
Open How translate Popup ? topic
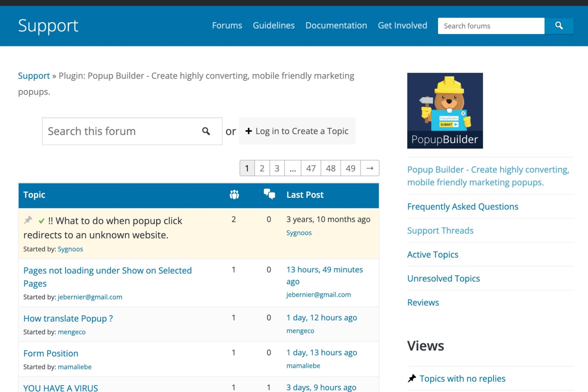click(68, 318)
